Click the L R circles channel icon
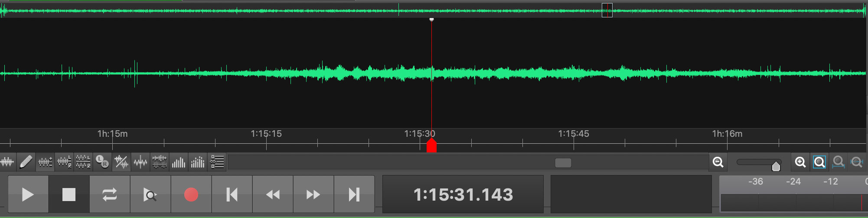The width and height of the screenshot is (868, 218). [x=102, y=162]
